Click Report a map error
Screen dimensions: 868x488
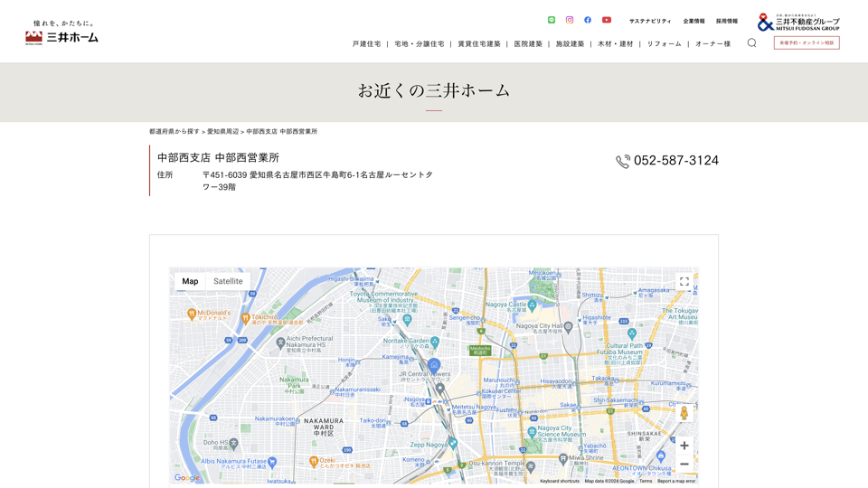676,482
